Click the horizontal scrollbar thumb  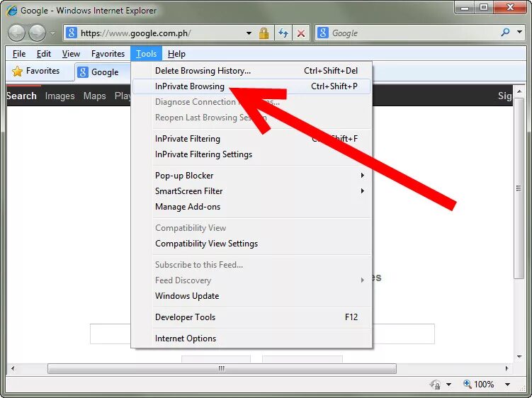coord(222,368)
